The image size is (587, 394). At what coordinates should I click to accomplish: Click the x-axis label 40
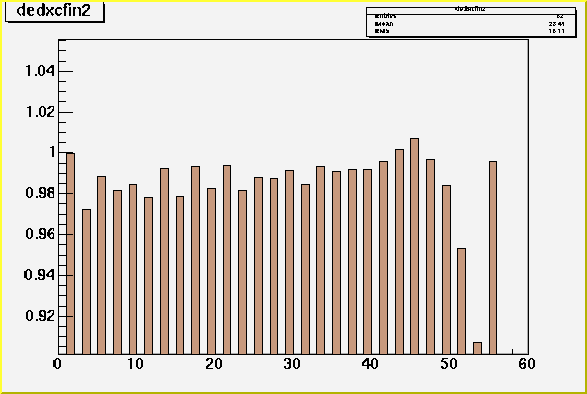(x=370, y=364)
